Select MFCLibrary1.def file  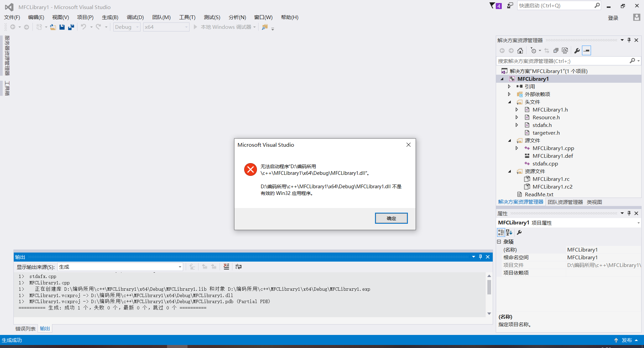(x=553, y=156)
